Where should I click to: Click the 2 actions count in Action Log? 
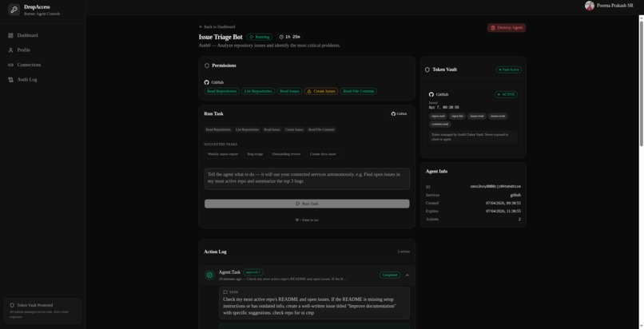coord(403,252)
